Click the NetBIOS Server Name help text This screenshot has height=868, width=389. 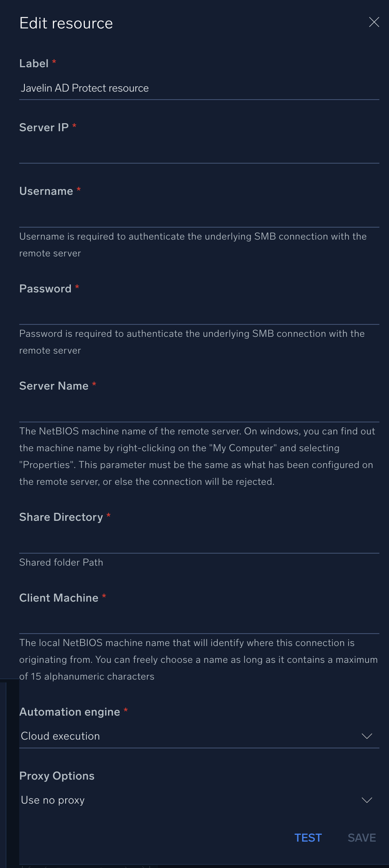tap(197, 456)
